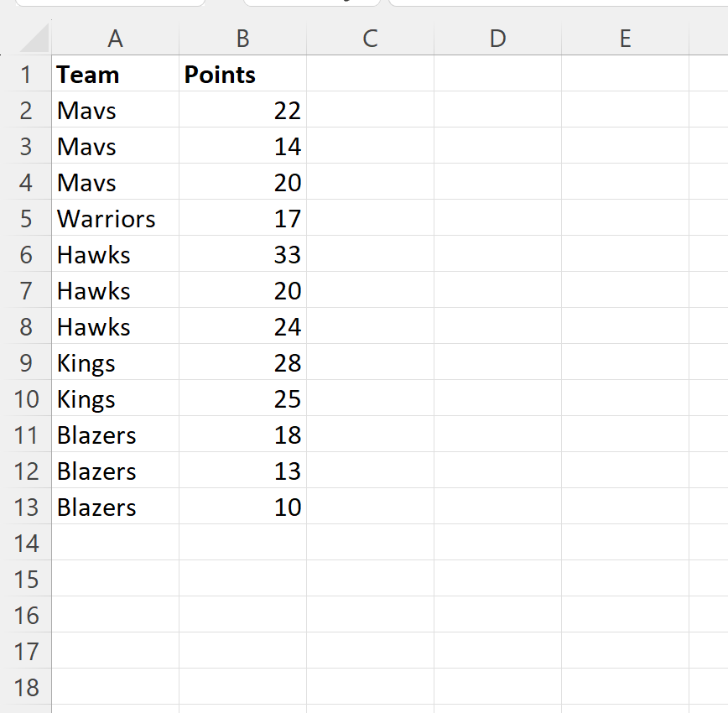Click the Select All triangle above row 1
The image size is (728, 713).
coord(34,39)
